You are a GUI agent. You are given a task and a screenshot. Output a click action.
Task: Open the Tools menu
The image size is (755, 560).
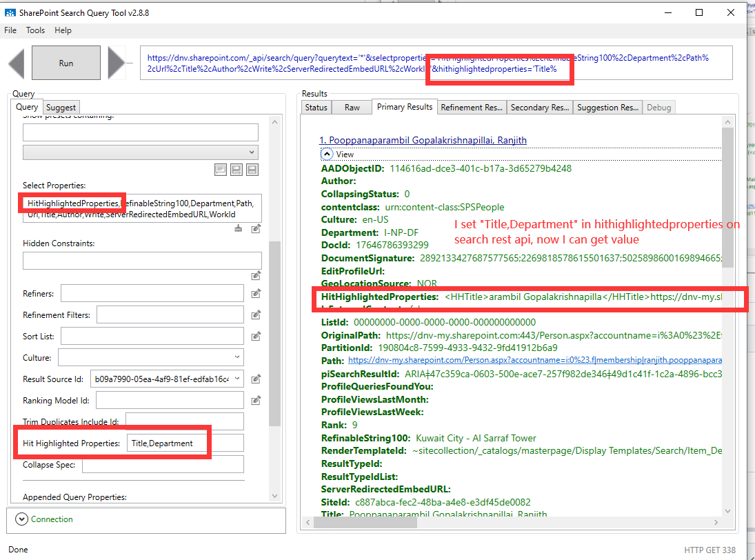click(x=35, y=30)
